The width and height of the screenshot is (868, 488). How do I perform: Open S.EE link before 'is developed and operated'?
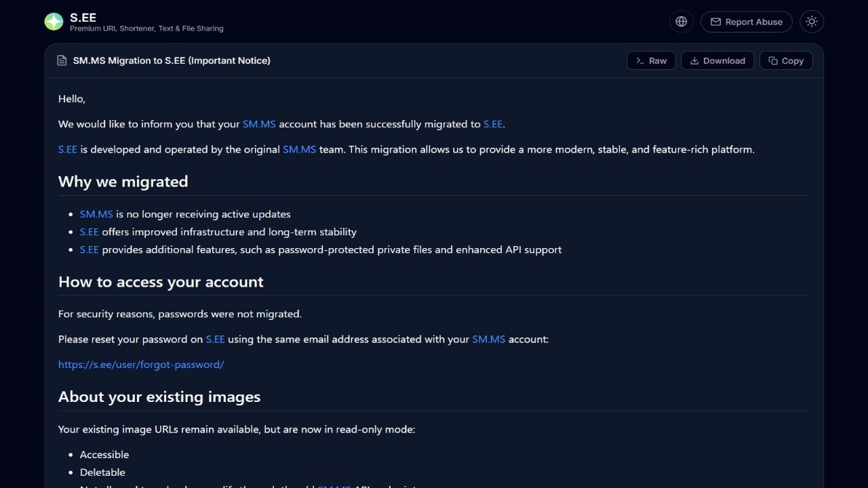[x=68, y=149]
